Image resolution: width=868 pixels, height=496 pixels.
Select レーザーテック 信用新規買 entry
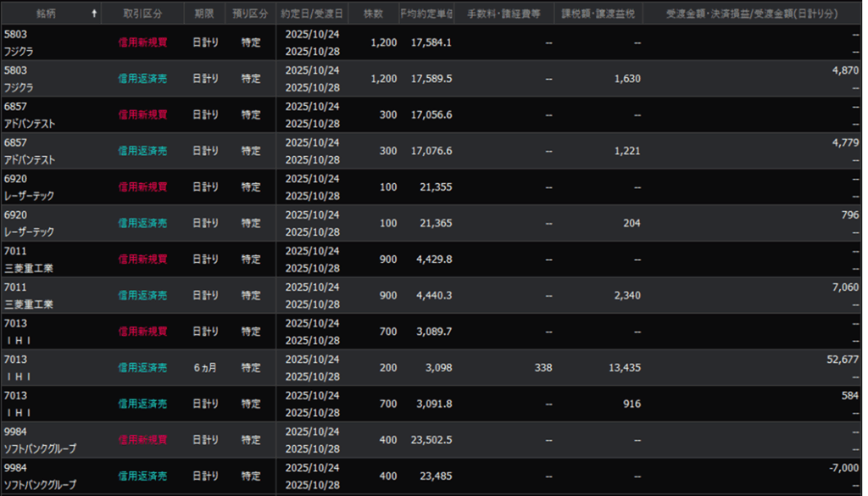click(142, 187)
